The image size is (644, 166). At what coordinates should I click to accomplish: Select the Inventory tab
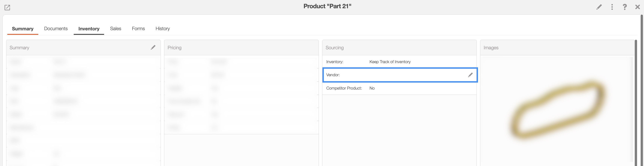[x=89, y=29]
